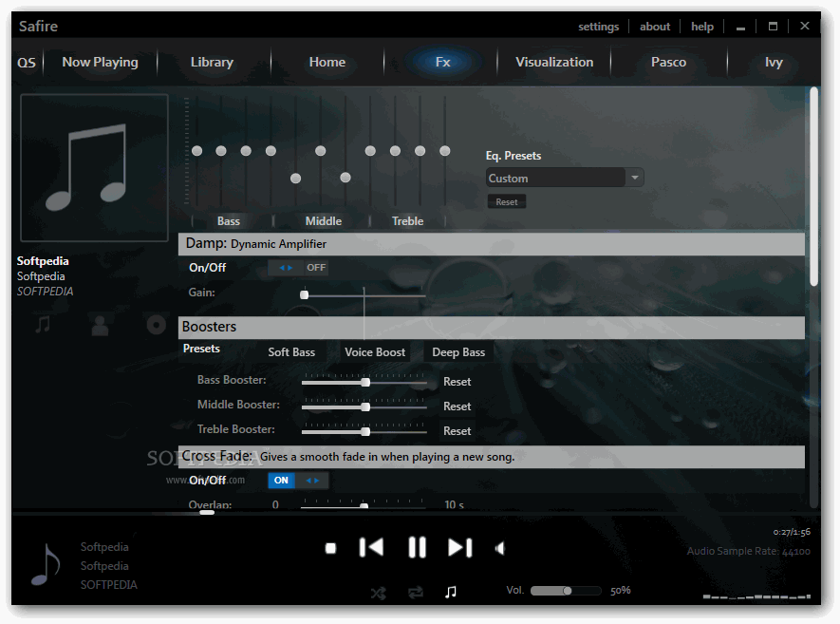Skip to the previous track
This screenshot has width=840, height=624.
(x=371, y=548)
